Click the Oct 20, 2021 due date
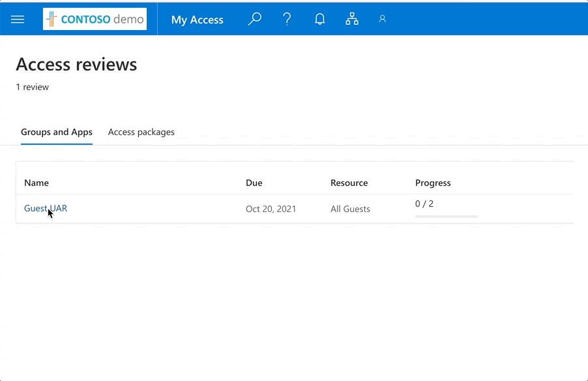 point(271,209)
